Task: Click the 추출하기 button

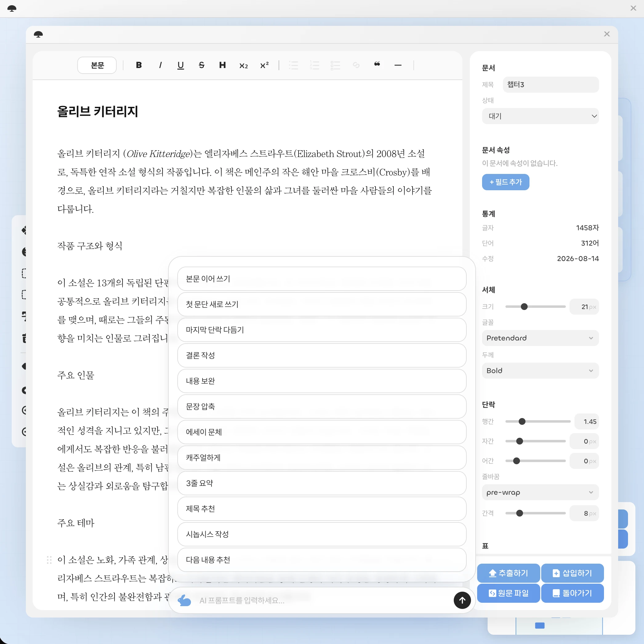Action: (508, 573)
